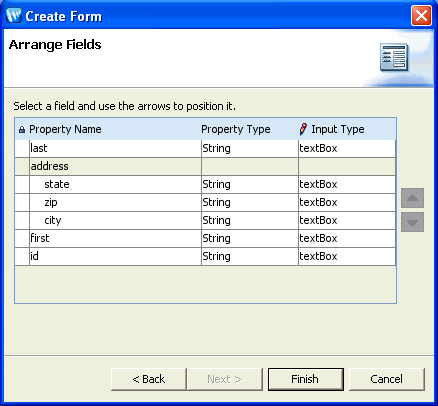Select the address group row

tap(205, 166)
